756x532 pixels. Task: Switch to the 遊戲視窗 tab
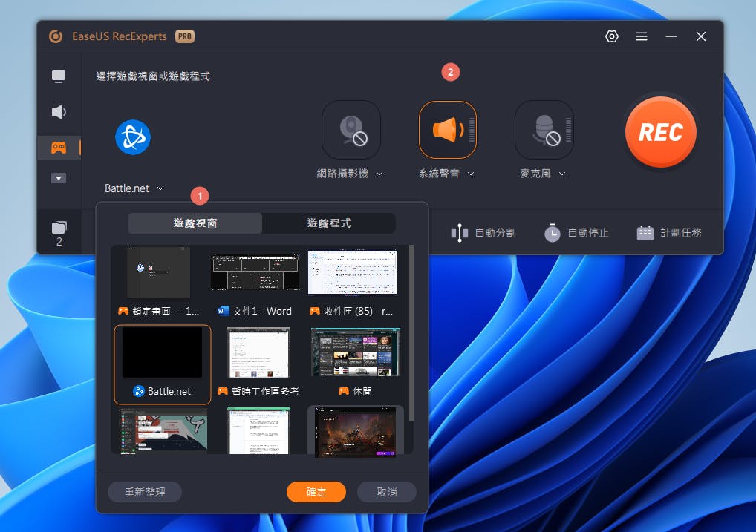(x=195, y=223)
